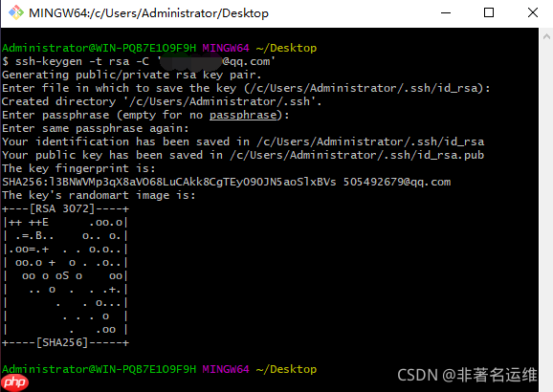Click the red php logo badge
Screen dimensions: 553x392
click(x=14, y=382)
